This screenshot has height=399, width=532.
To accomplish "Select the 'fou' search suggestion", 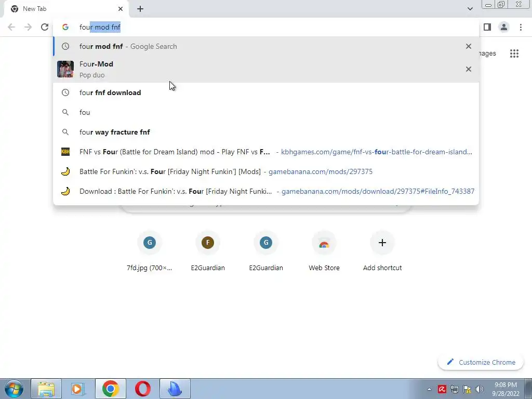I will pyautogui.click(x=266, y=112).
